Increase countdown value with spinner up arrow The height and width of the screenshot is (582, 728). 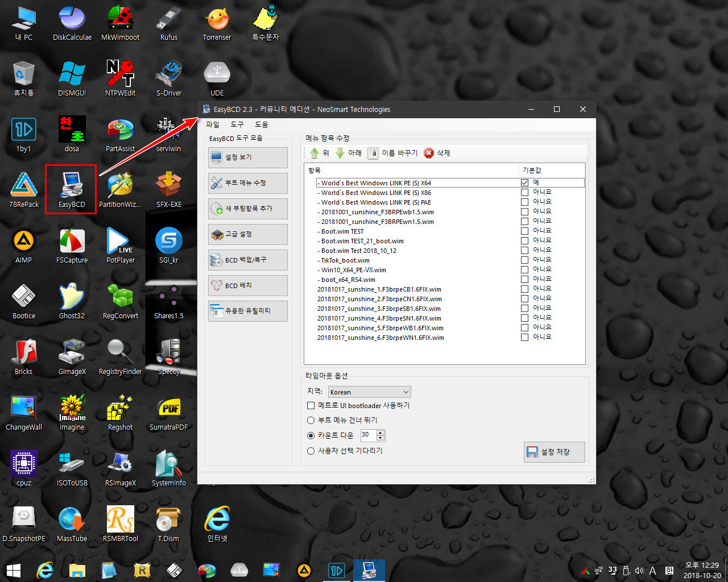click(x=381, y=433)
